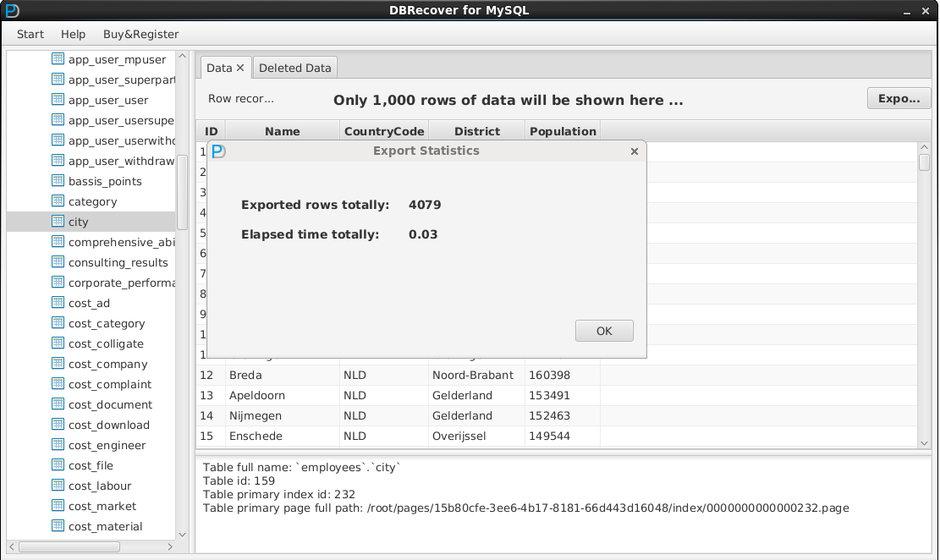The width and height of the screenshot is (940, 560).
Task: Click the Population column header
Action: click(563, 131)
